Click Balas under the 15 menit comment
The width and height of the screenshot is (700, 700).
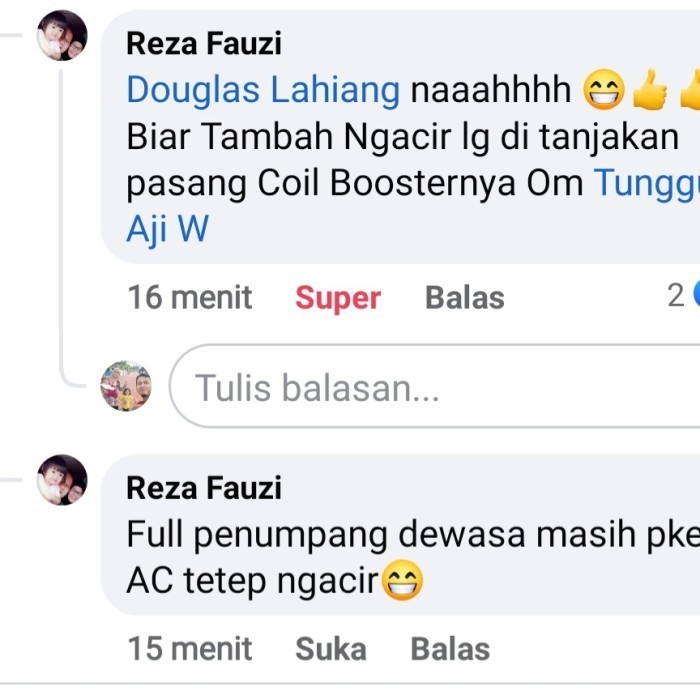click(x=450, y=649)
